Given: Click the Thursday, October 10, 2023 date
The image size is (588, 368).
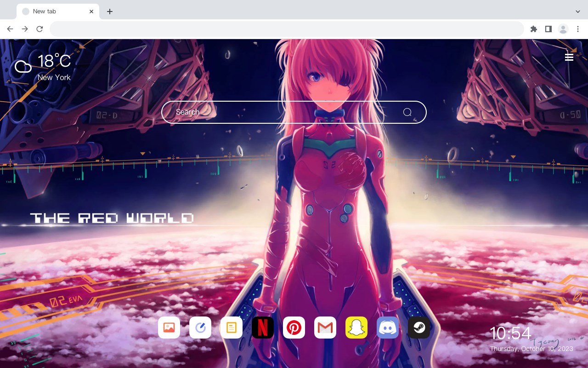Looking at the screenshot, I should 531,349.
